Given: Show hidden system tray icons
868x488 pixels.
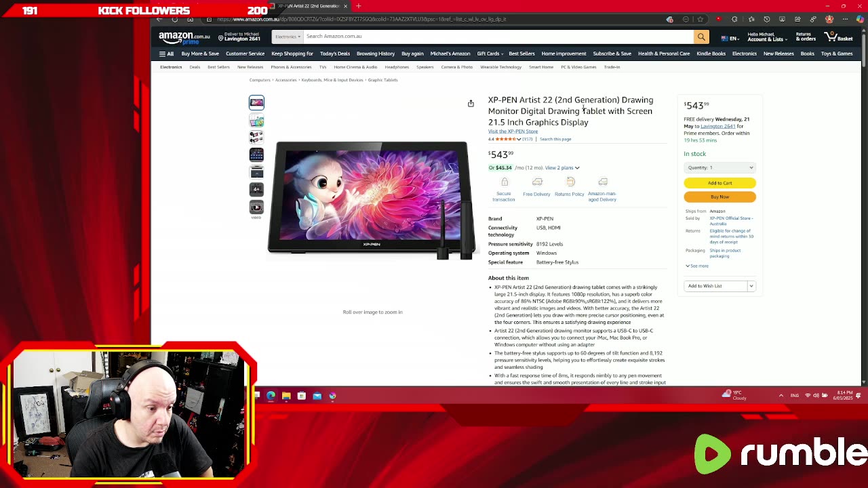Looking at the screenshot, I should [x=781, y=395].
